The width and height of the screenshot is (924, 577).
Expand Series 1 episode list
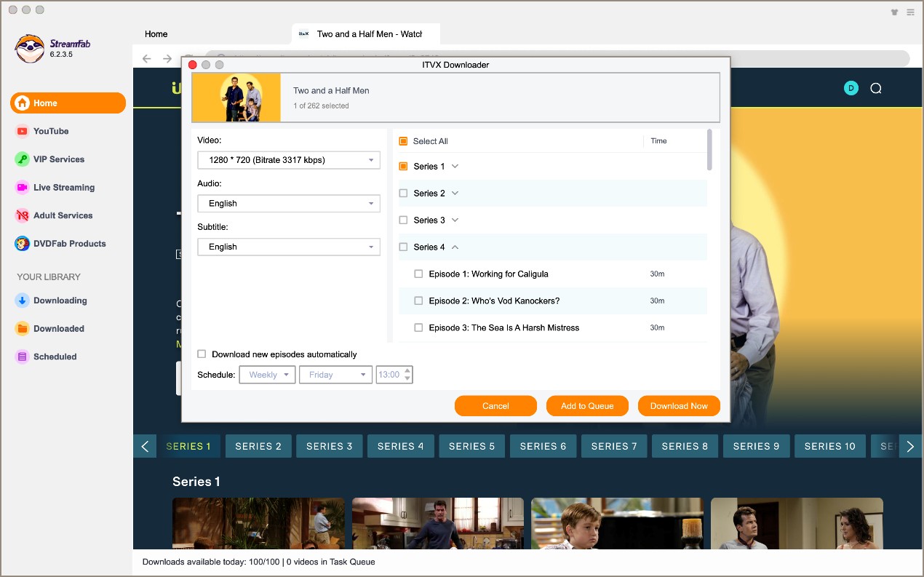[x=455, y=167]
